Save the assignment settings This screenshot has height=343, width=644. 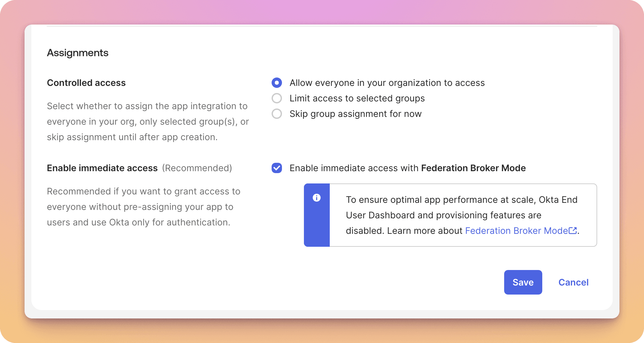pyautogui.click(x=523, y=282)
